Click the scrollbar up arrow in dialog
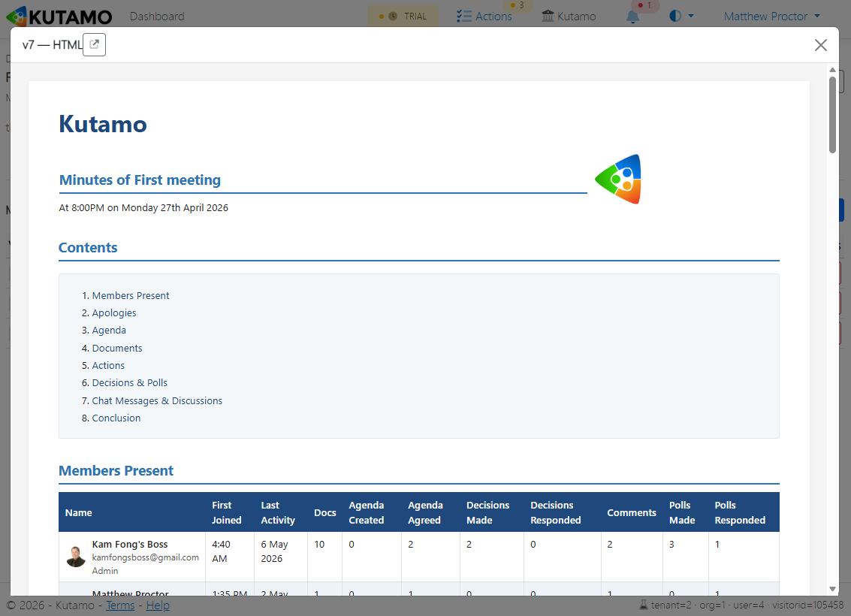Screen dimensions: 851x616 832,69
